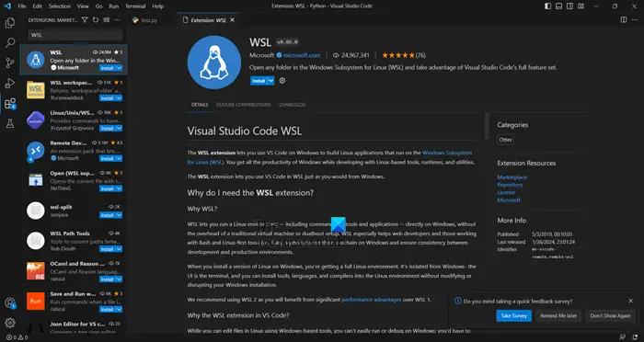
Task: Expand the Install dropdown arrow on WSL page
Action: point(271,81)
